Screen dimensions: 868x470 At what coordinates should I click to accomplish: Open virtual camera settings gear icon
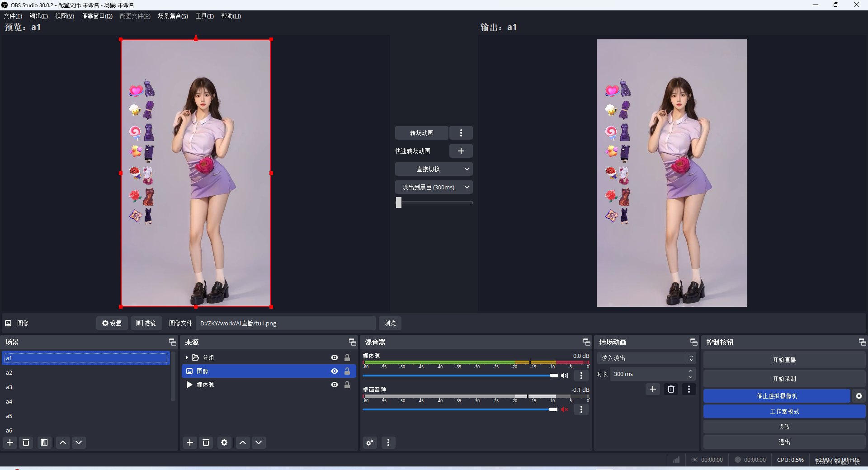click(859, 396)
